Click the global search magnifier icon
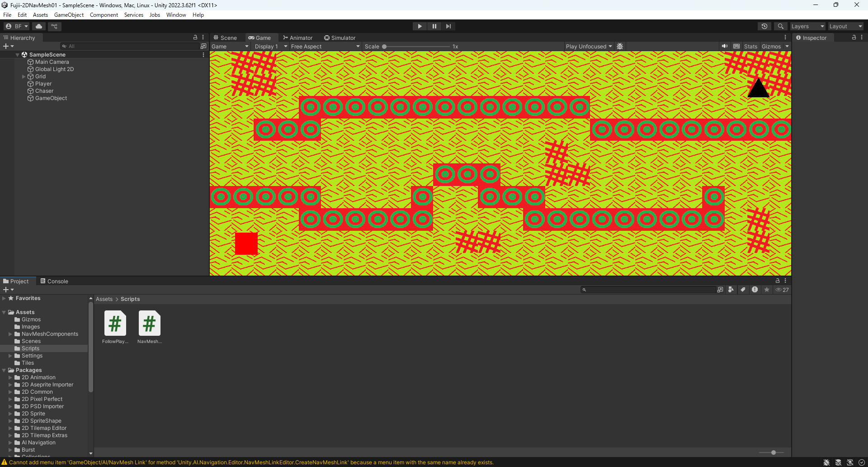 pyautogui.click(x=780, y=26)
